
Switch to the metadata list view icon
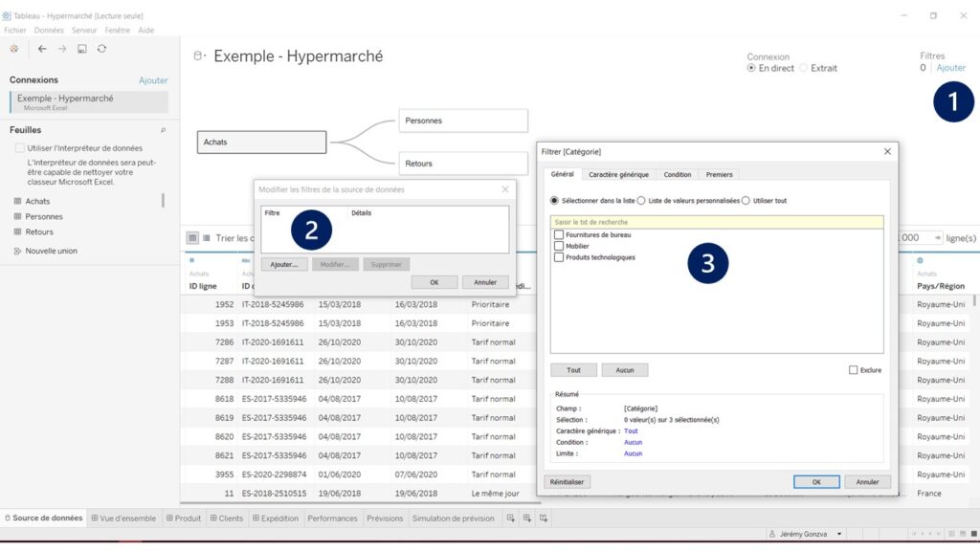[207, 238]
